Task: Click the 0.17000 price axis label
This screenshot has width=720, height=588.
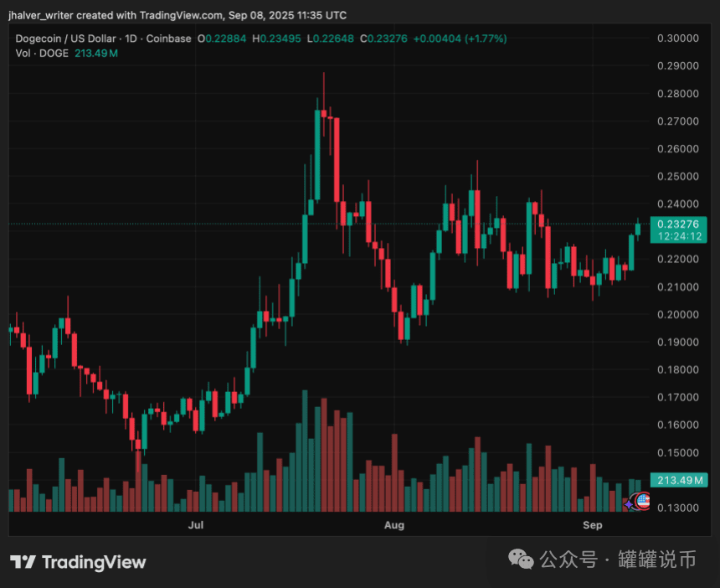Action: click(678, 397)
